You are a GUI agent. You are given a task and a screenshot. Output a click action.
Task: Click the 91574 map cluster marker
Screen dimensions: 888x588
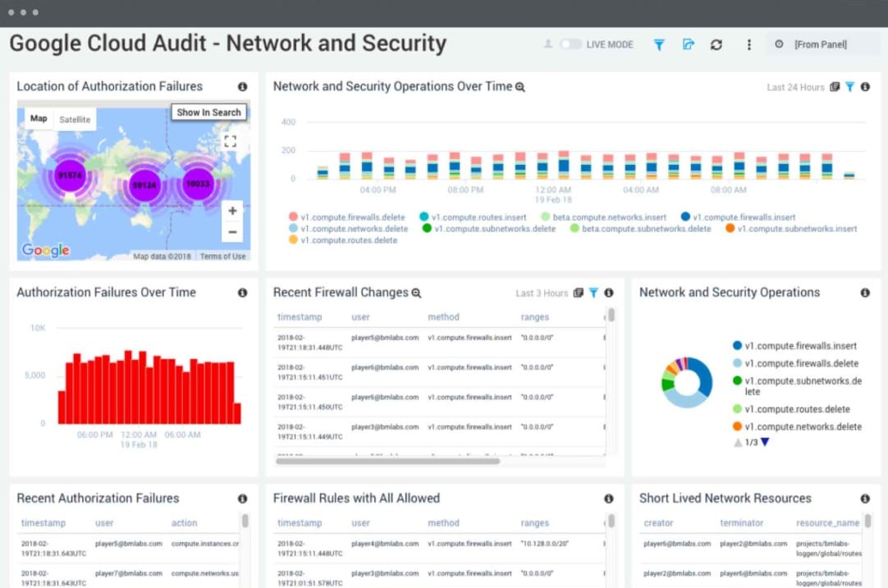click(70, 175)
